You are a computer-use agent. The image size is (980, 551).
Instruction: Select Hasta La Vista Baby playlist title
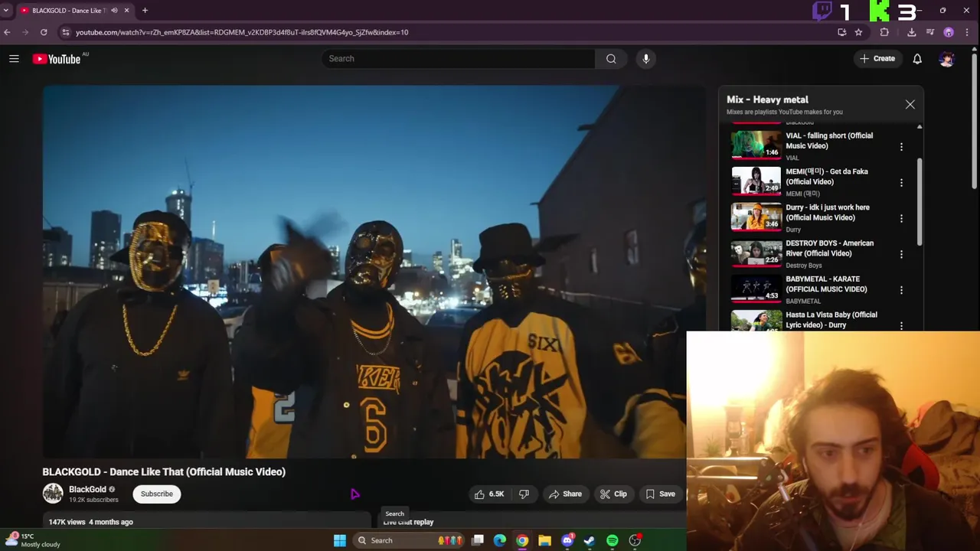click(x=831, y=320)
